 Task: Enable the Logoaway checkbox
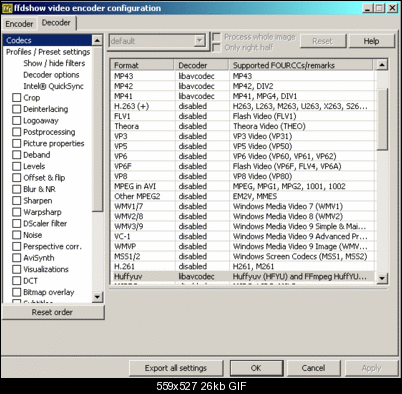point(17,120)
